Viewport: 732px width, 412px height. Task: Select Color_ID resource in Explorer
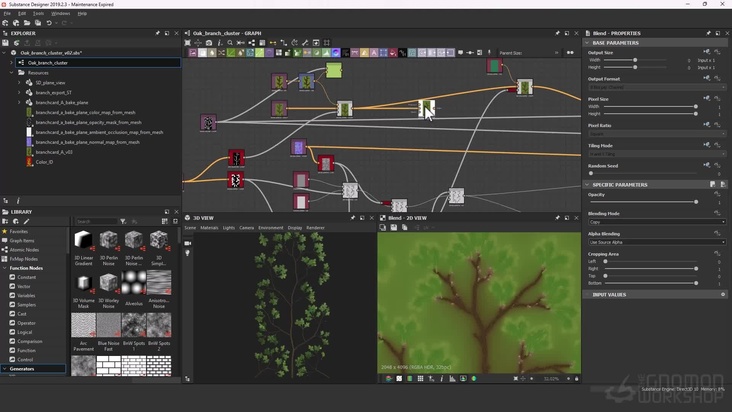click(x=44, y=162)
